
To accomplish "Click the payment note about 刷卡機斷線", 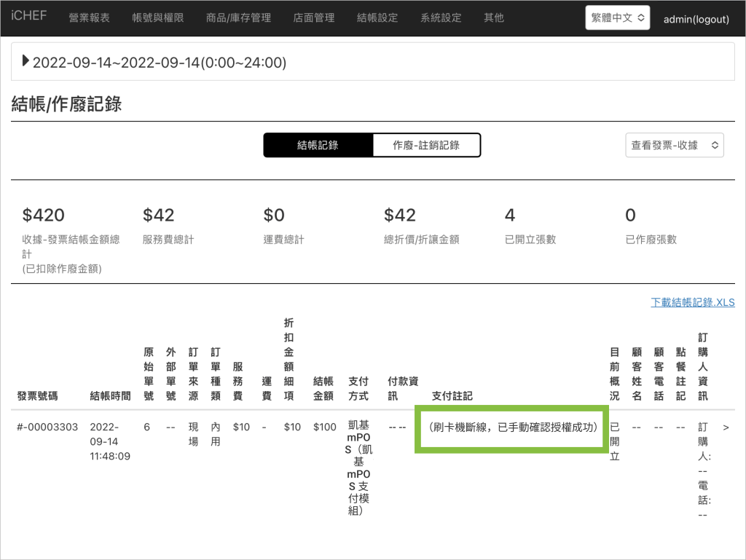I will 512,428.
